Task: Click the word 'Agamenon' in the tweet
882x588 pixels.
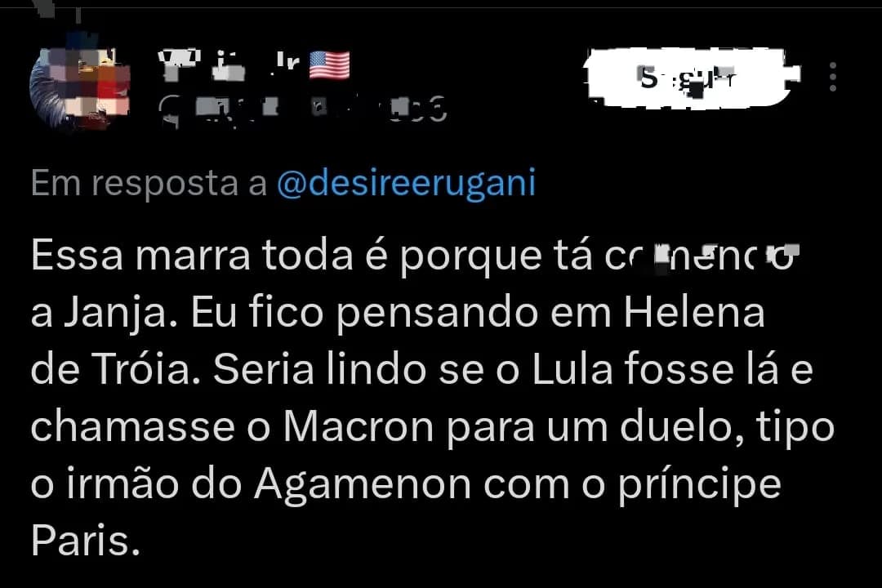Action: 363,485
